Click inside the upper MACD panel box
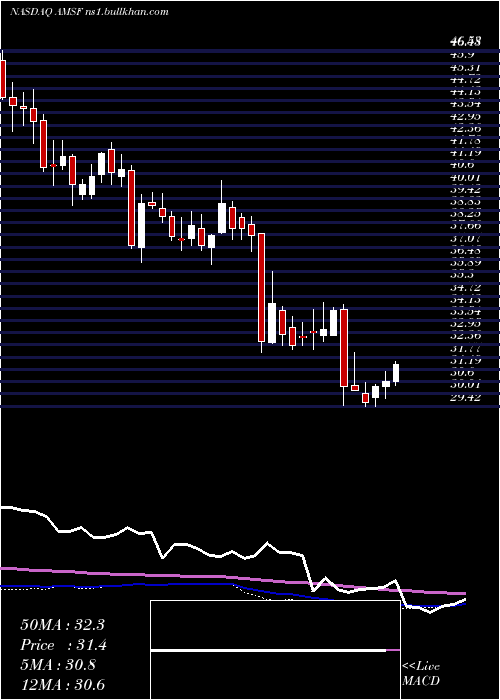This screenshot has height=700, width=500. click(275, 625)
